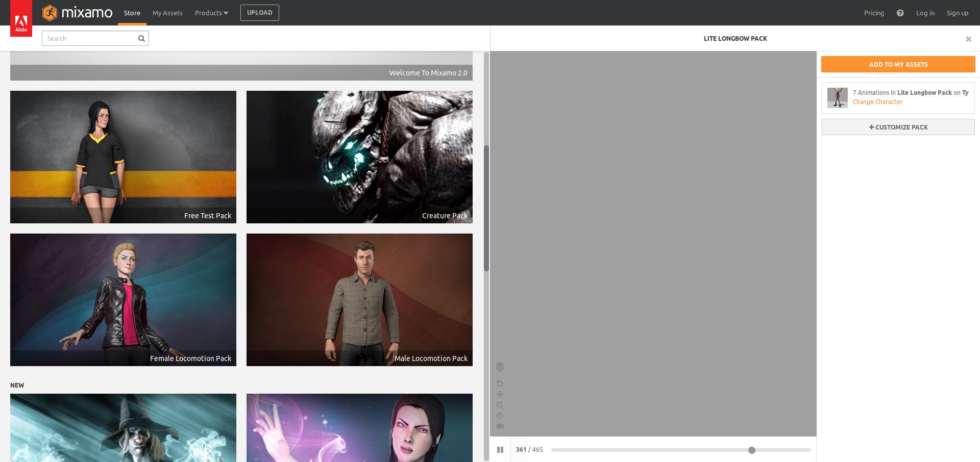The height and width of the screenshot is (462, 980).
Task: Toggle the skeleton view skull icon
Action: (500, 367)
